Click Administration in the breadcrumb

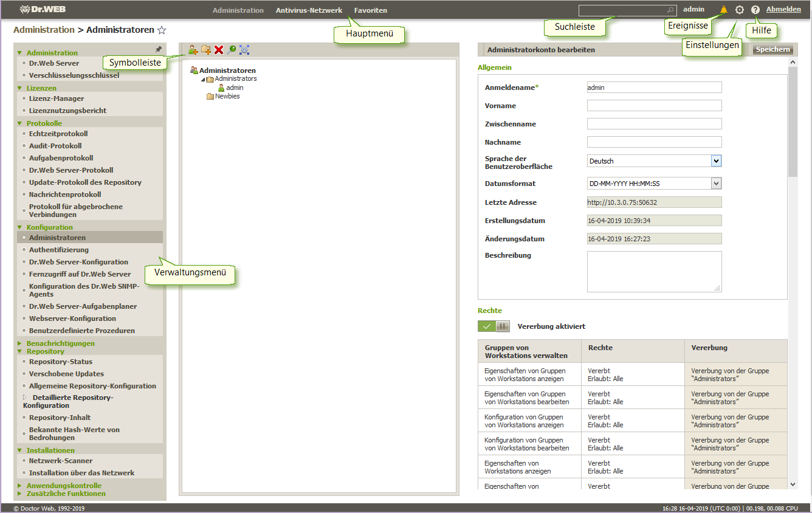tap(44, 30)
